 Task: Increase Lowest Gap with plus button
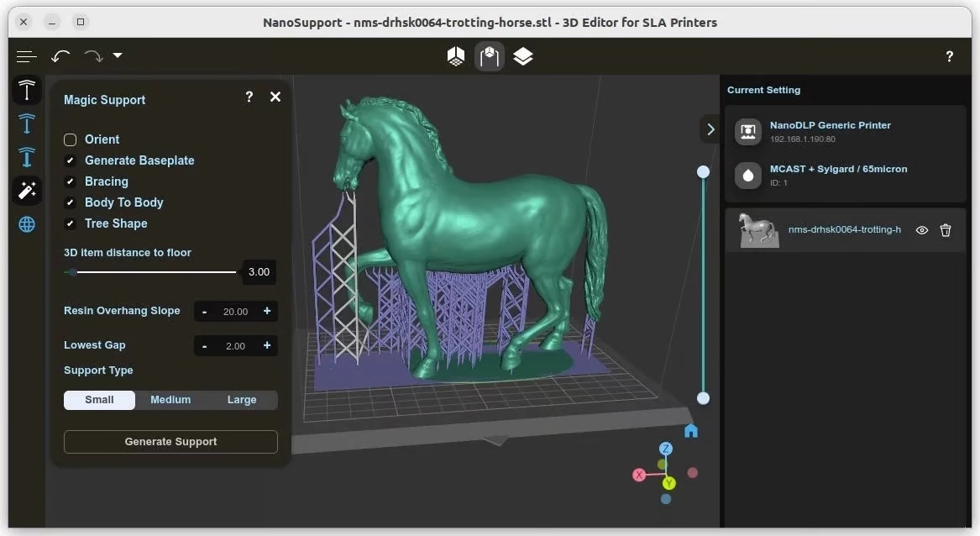pos(267,345)
